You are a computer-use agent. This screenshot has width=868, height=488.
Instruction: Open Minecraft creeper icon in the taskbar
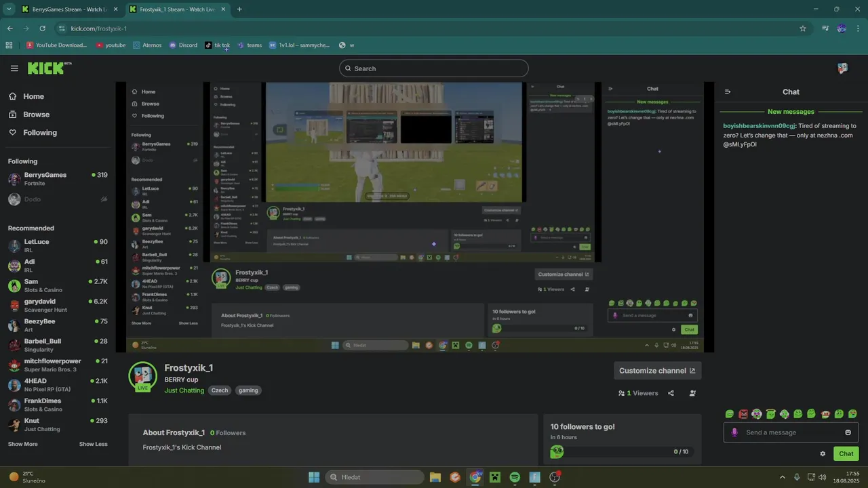click(x=495, y=477)
